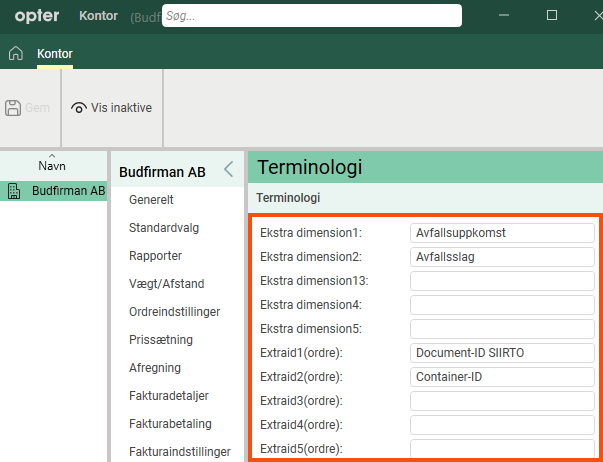
Task: Click the empty Ekstra dimension13 field
Action: (502, 280)
